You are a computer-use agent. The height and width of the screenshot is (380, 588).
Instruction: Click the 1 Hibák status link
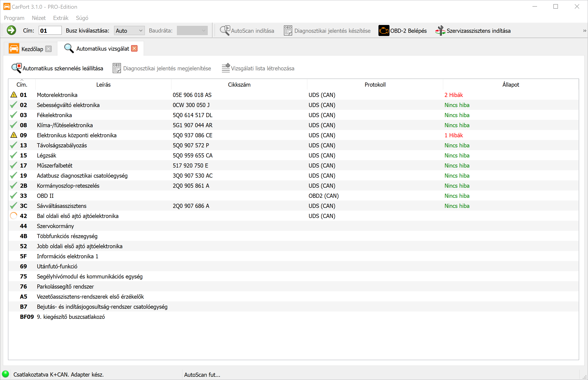point(453,135)
